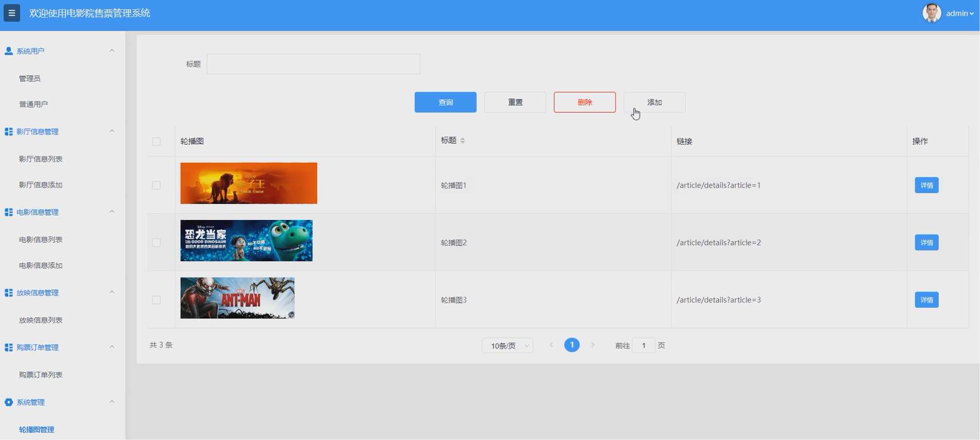Image resolution: width=980 pixels, height=440 pixels.
Task: Select all rows header checkbox
Action: [156, 141]
